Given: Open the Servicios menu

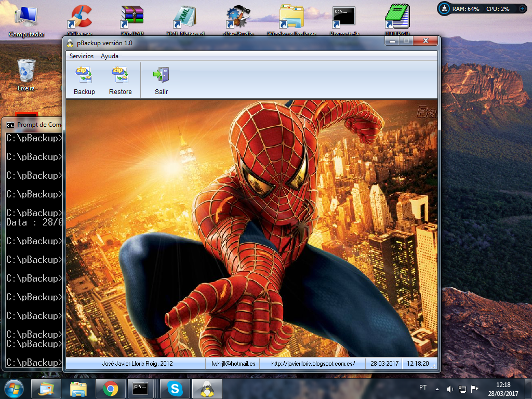Looking at the screenshot, I should coord(82,56).
